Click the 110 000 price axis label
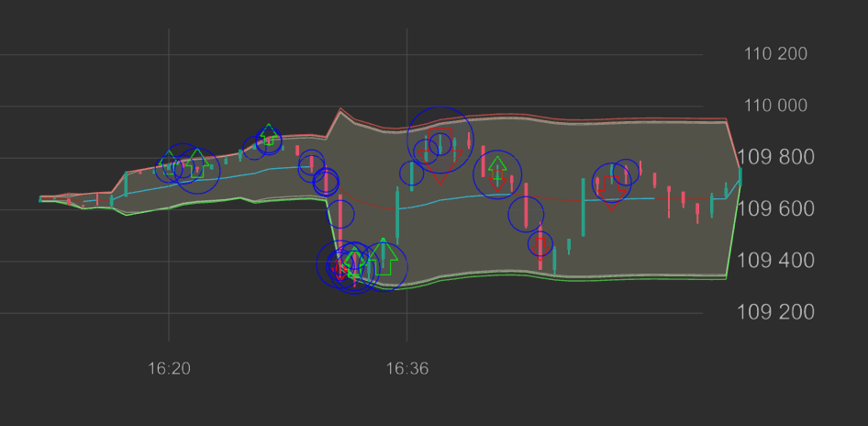This screenshot has height=426, width=868. (775, 106)
